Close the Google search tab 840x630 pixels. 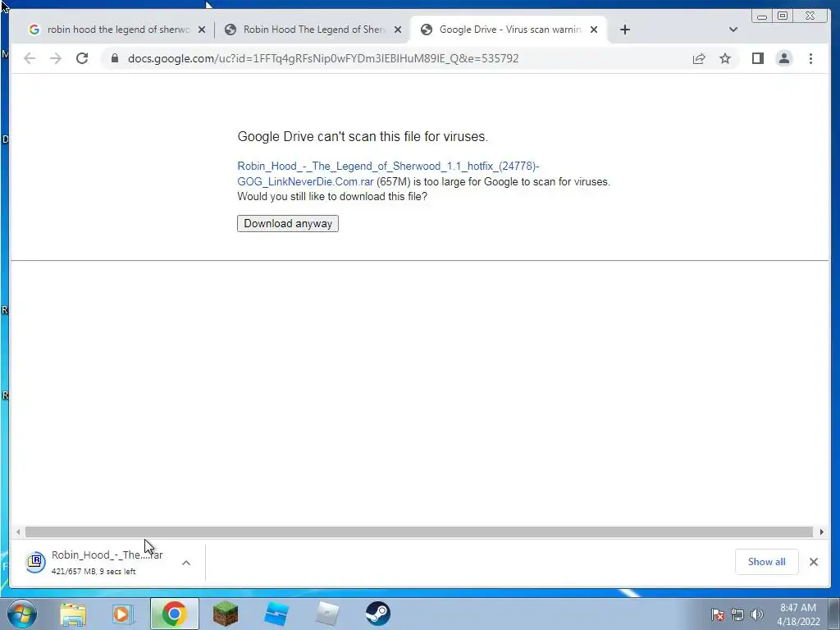(x=202, y=30)
